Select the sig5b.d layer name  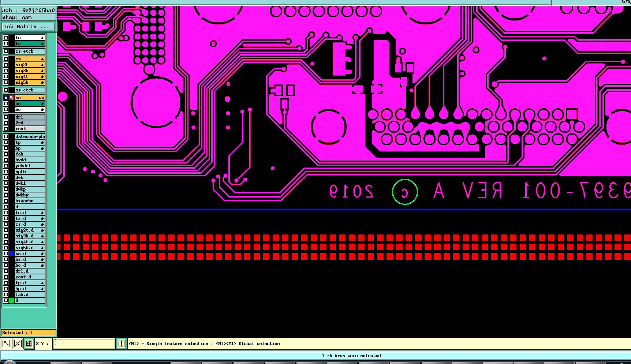point(30,248)
